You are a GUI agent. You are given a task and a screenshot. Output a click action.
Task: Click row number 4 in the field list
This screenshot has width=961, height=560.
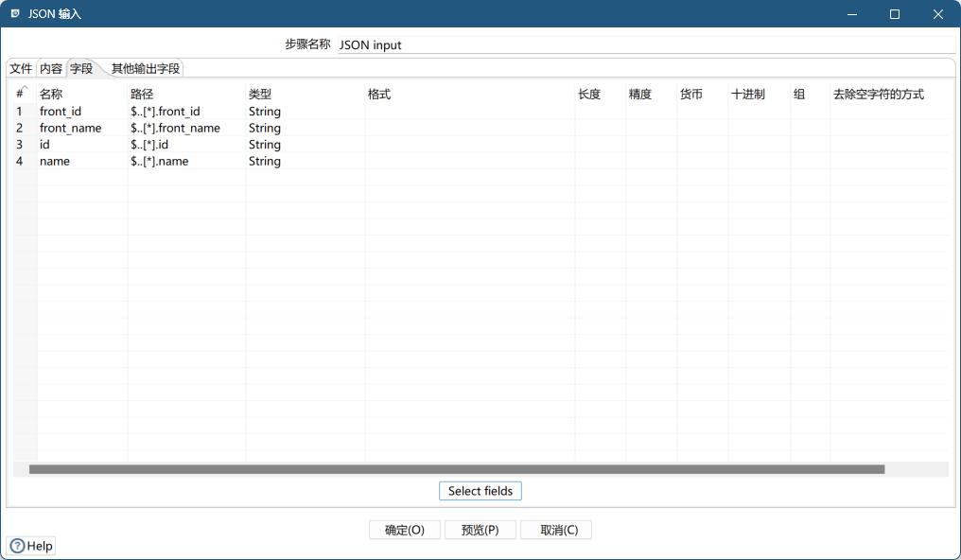tap(19, 161)
